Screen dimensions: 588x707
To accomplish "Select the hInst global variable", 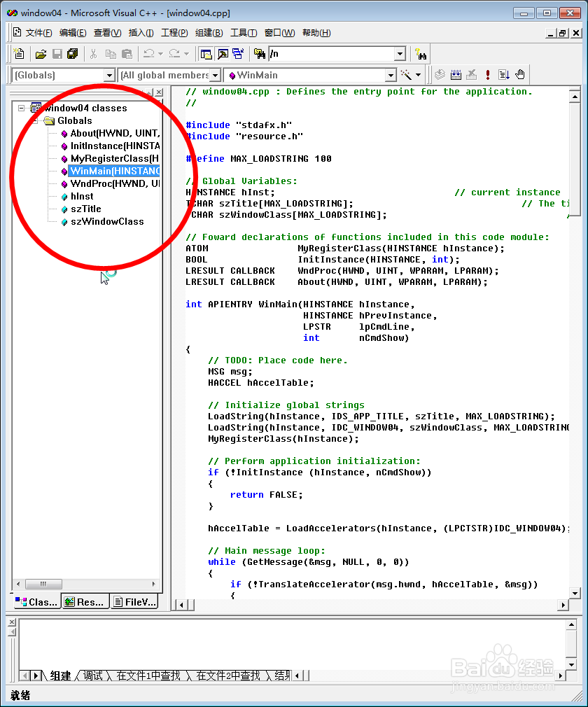I will tap(82, 196).
